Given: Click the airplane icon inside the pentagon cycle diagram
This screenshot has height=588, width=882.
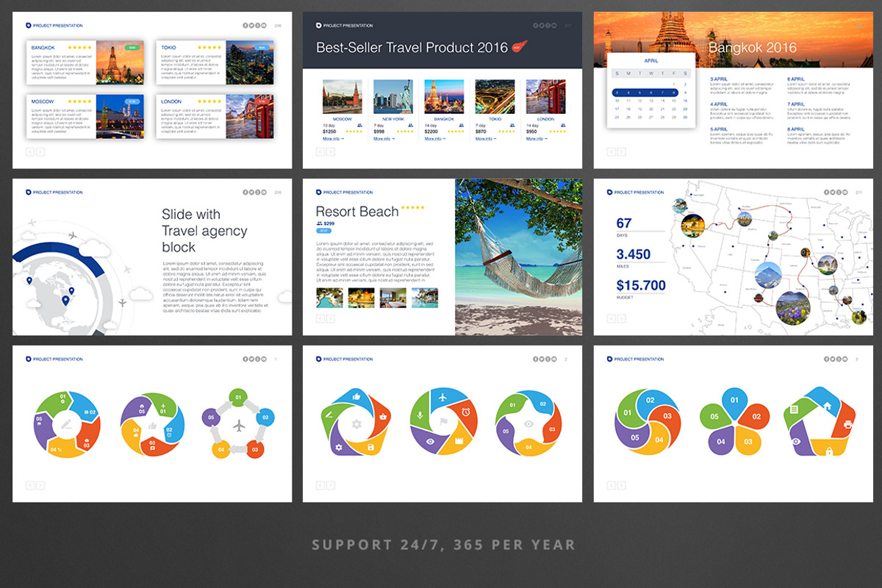Looking at the screenshot, I should point(239,426).
